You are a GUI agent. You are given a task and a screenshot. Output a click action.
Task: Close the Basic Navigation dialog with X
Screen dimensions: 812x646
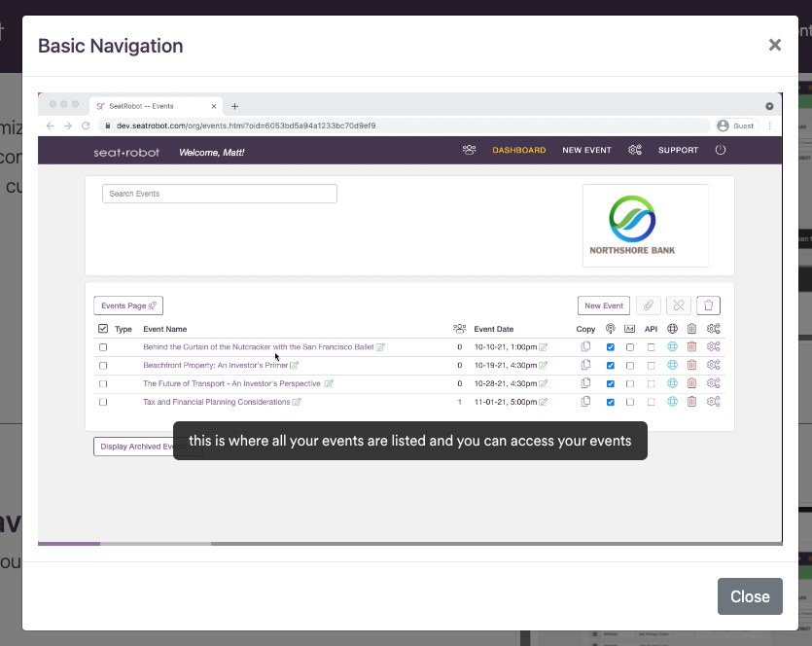[x=774, y=45]
